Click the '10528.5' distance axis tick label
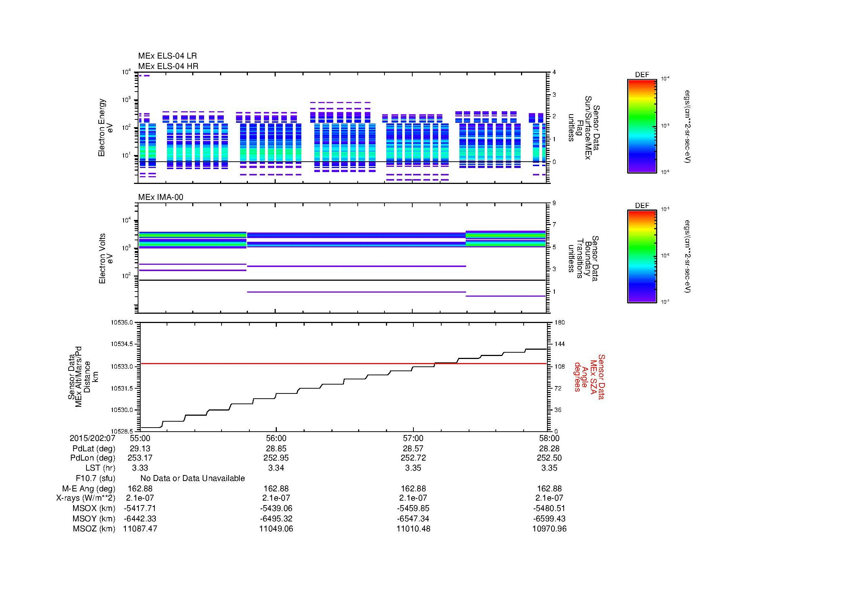This screenshot has width=868, height=613. [x=122, y=431]
